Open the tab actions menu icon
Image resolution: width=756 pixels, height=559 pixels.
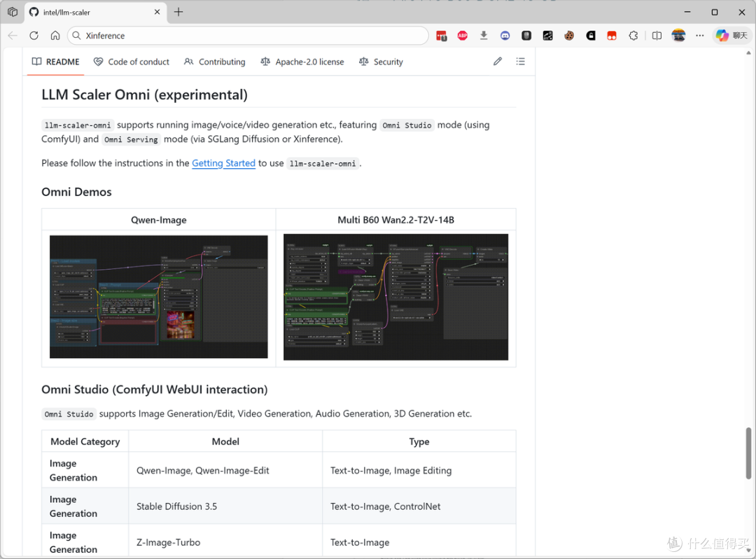pyautogui.click(x=13, y=12)
